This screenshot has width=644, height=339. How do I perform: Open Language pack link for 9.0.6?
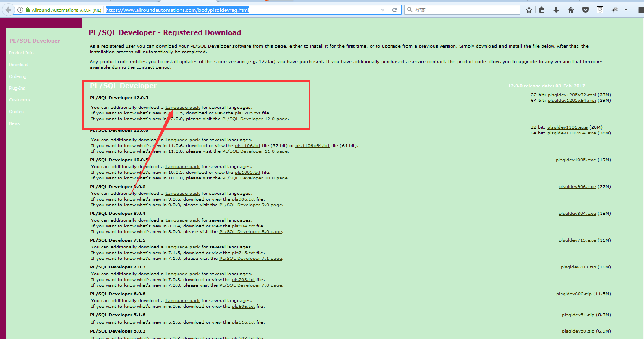tap(182, 194)
